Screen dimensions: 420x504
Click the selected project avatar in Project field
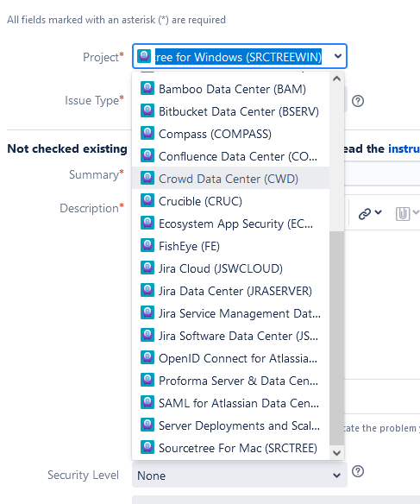pos(144,56)
